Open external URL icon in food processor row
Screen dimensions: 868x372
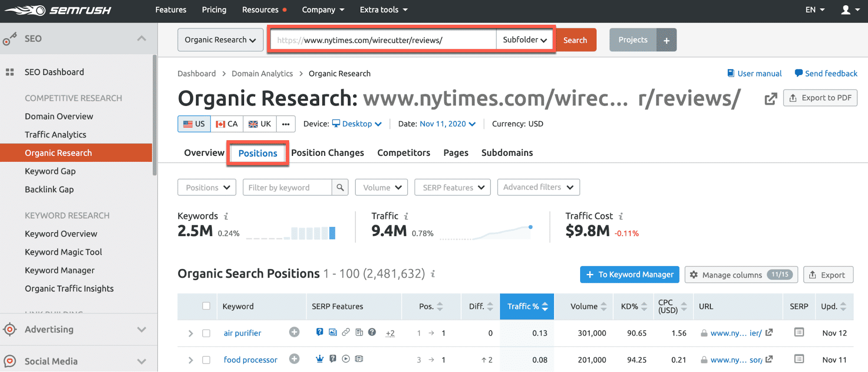(x=769, y=359)
